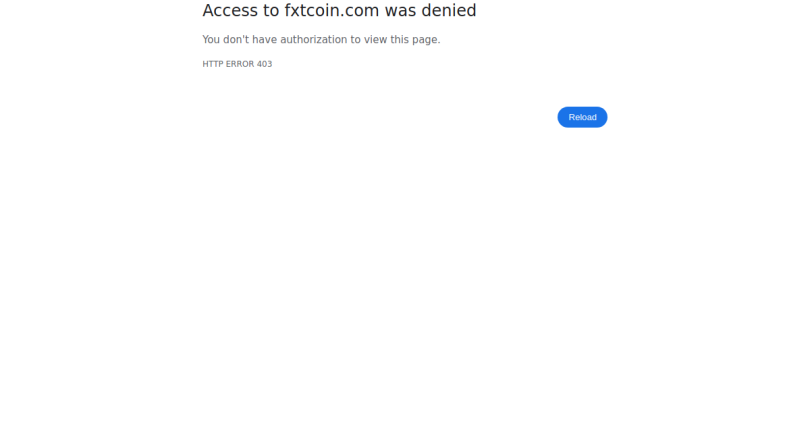Image resolution: width=810 pixels, height=424 pixels.
Task: Click the word 'don't' in the message
Action: tap(236, 40)
